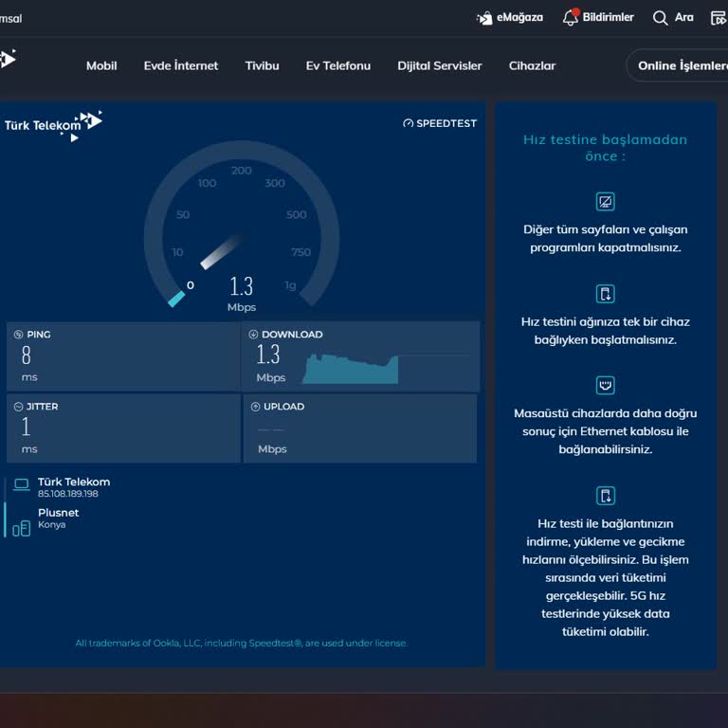Screen dimensions: 728x728
Task: Click the Ara search magnifier icon
Action: [x=660, y=18]
